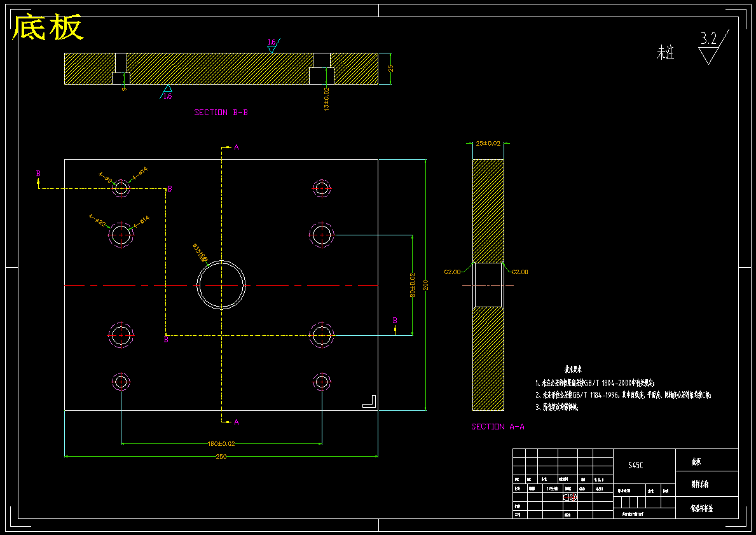
Task: Click the bottom A section-line marker
Action: click(237, 422)
